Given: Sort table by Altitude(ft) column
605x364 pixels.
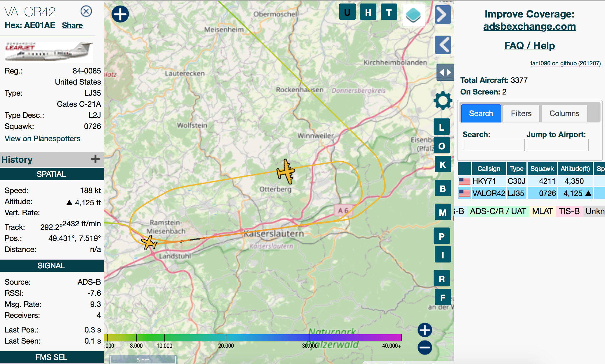Looking at the screenshot, I should click(x=575, y=169).
